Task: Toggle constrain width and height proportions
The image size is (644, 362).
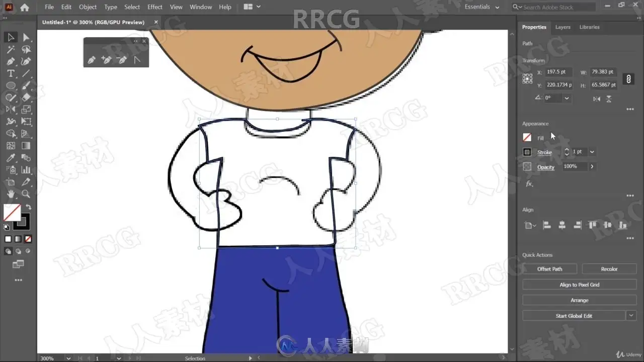Action: coord(628,79)
